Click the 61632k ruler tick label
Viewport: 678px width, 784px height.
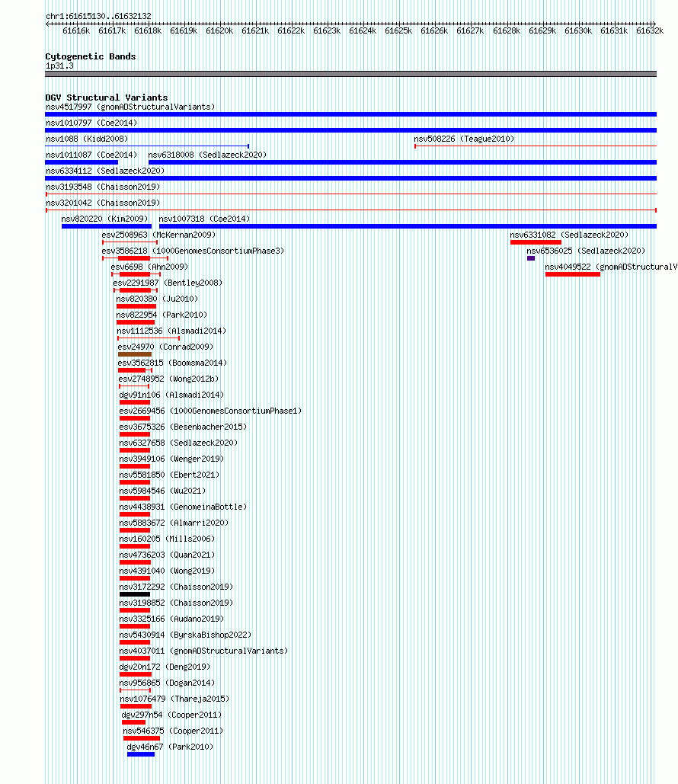pos(650,31)
